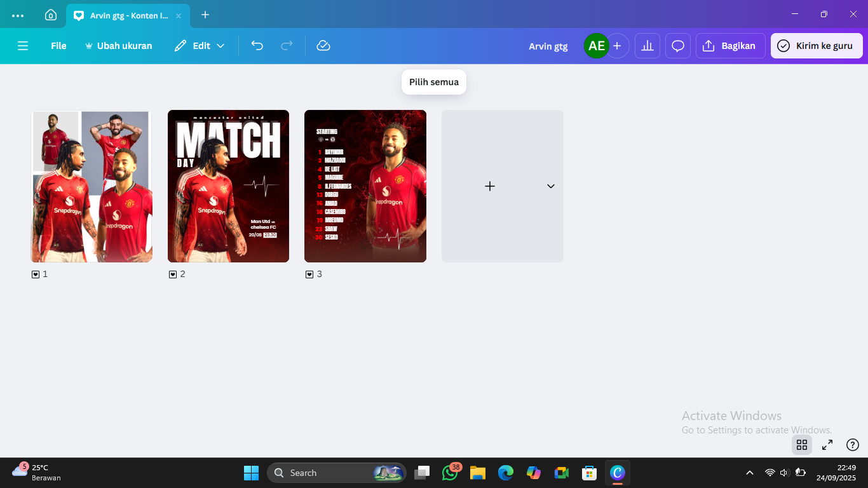Click Kirim ke guru button
The image size is (868, 488).
tap(817, 46)
